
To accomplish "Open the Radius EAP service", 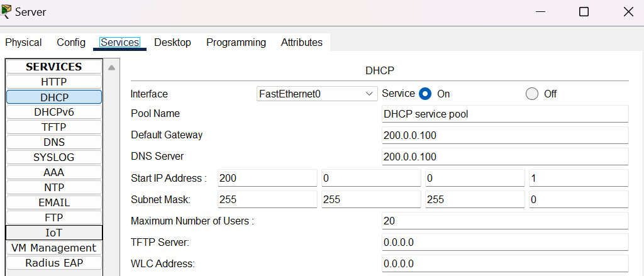I will tap(54, 263).
